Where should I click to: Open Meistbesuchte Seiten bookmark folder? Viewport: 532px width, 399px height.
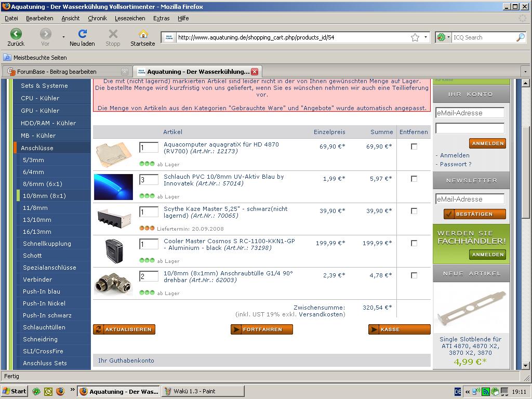click(35, 58)
